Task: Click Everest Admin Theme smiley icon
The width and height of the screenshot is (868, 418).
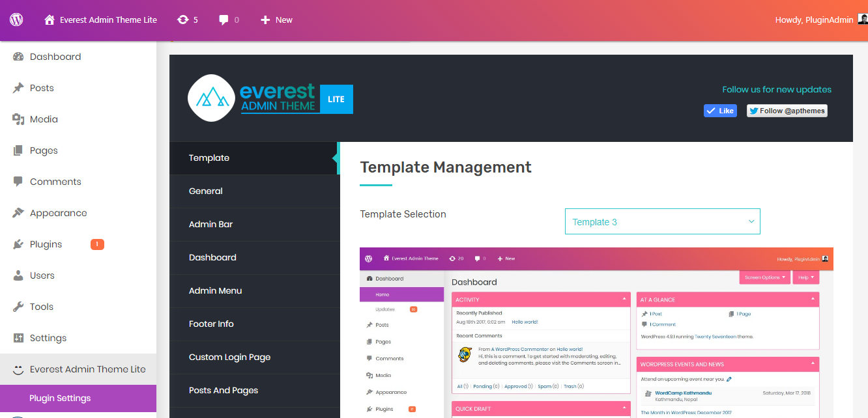Action: (x=18, y=369)
